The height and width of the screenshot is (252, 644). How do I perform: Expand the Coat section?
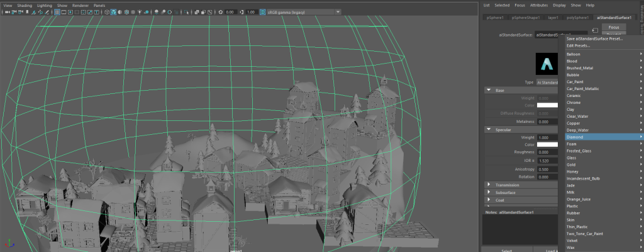pyautogui.click(x=489, y=200)
